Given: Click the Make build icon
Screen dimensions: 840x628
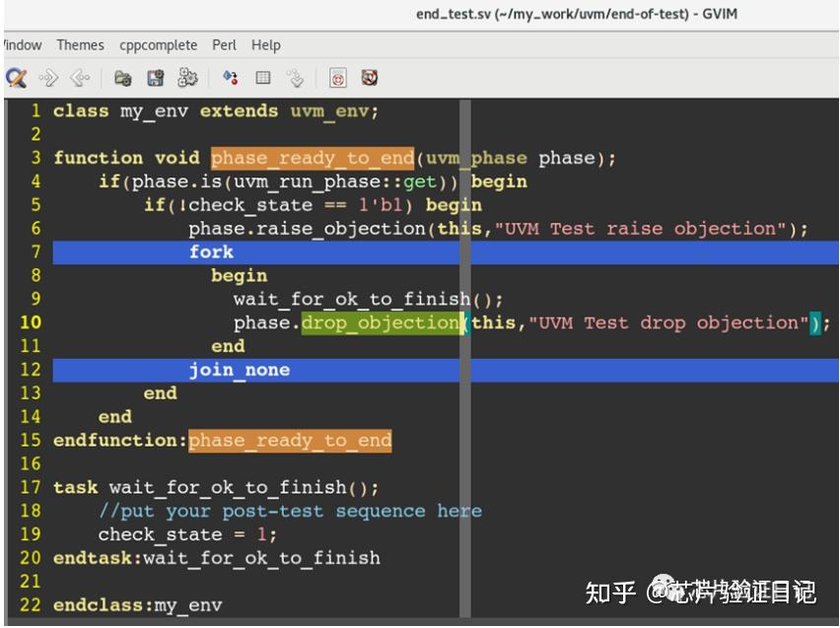Looking at the screenshot, I should (x=231, y=78).
